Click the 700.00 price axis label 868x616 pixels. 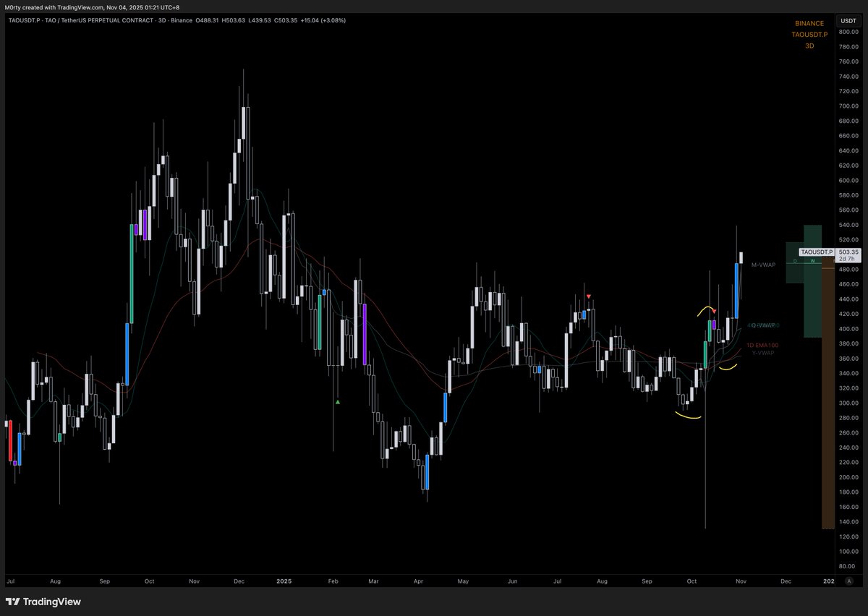tap(848, 106)
